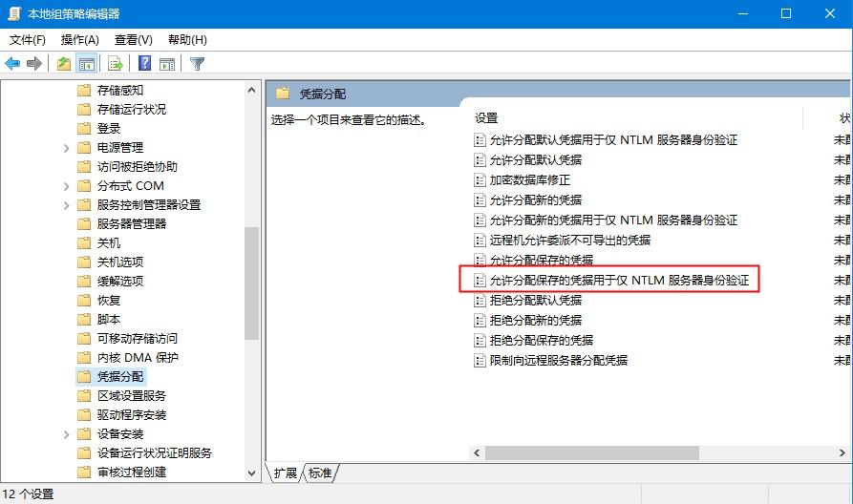Select policy 允许分配保存的凭据用于仅 NTLM 服务器身份验证

coord(619,280)
